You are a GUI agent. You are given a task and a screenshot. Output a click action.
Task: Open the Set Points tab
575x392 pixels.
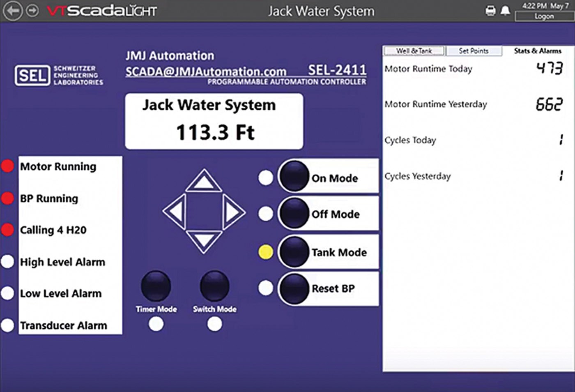pyautogui.click(x=474, y=51)
